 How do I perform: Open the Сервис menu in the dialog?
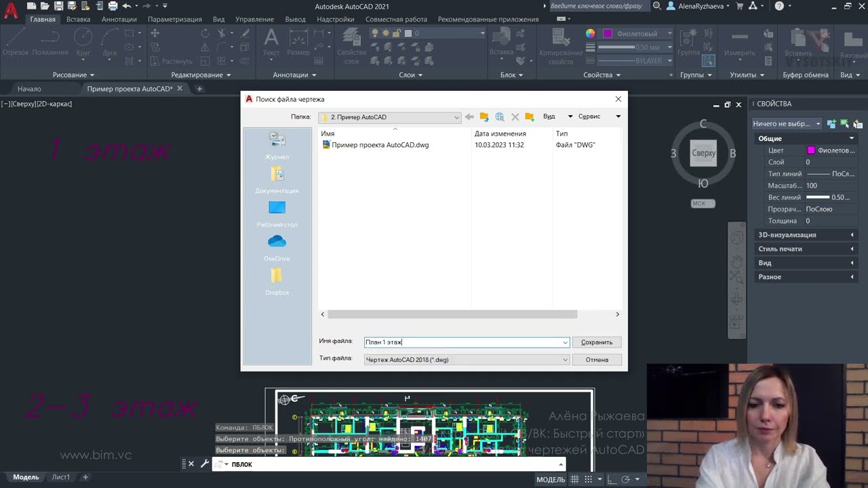point(599,117)
